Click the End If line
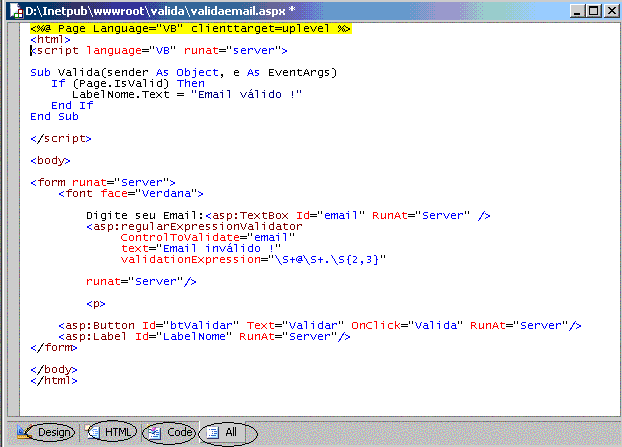 (x=72, y=106)
